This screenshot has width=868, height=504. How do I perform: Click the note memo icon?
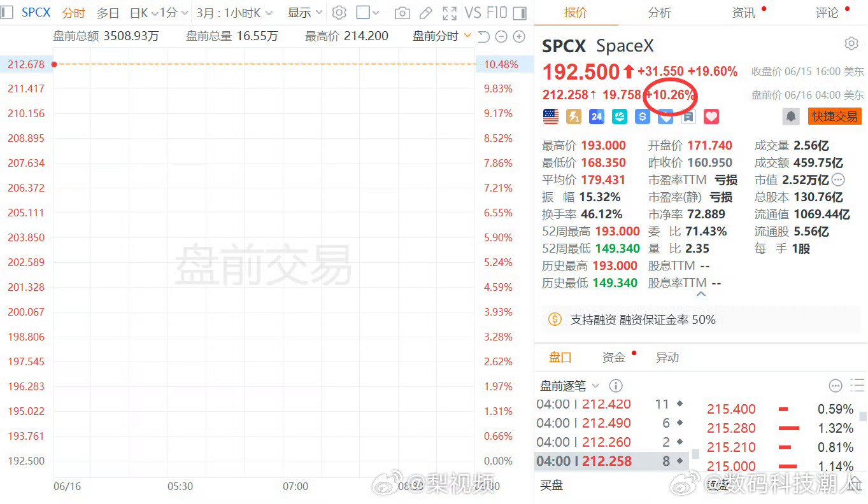[688, 116]
